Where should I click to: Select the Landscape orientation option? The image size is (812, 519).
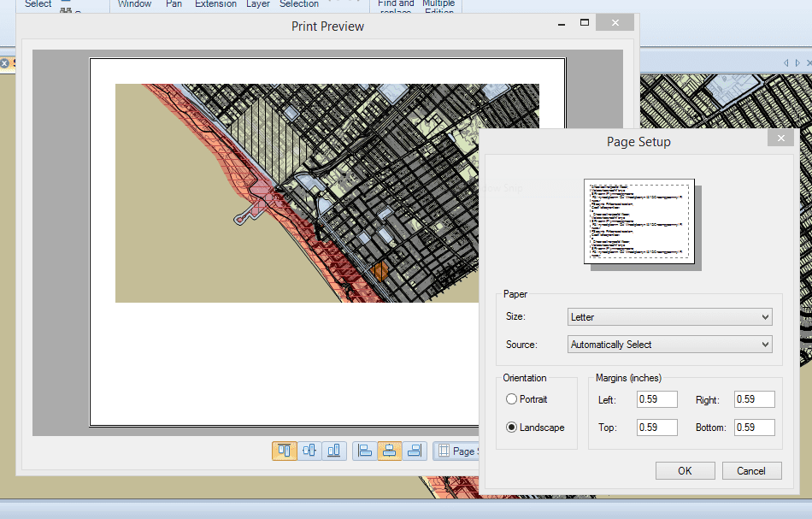coord(512,428)
